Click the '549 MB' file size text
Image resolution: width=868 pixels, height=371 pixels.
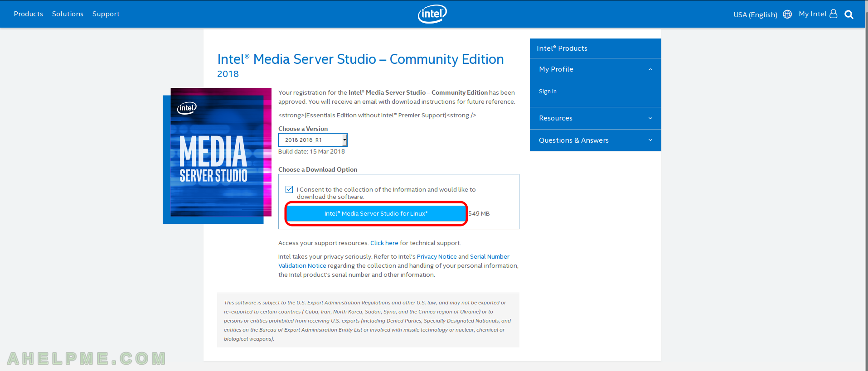pyautogui.click(x=479, y=214)
